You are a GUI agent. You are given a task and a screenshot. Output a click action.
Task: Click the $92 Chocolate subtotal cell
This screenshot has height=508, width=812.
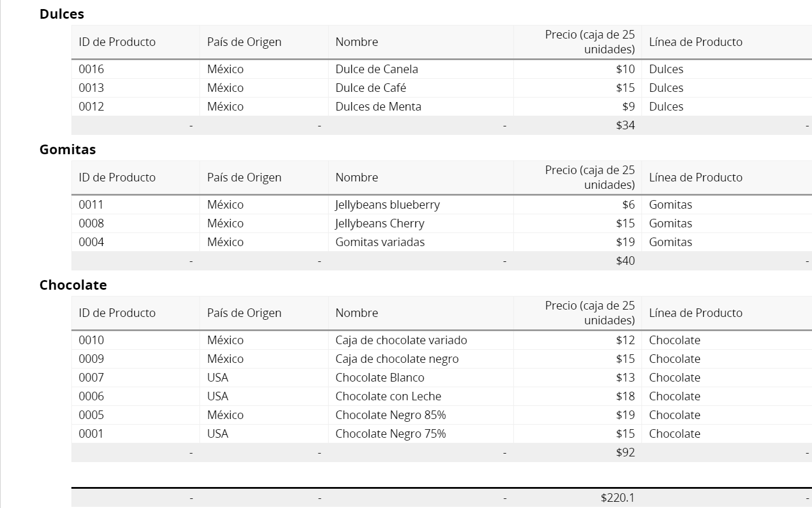pos(625,452)
